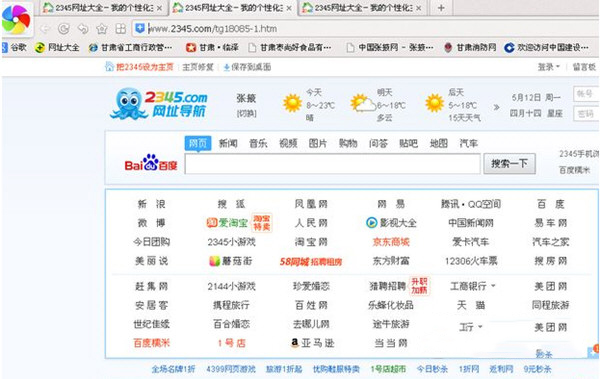Click the 帐号 account input field
The width and height of the screenshot is (600, 379).
click(x=586, y=94)
